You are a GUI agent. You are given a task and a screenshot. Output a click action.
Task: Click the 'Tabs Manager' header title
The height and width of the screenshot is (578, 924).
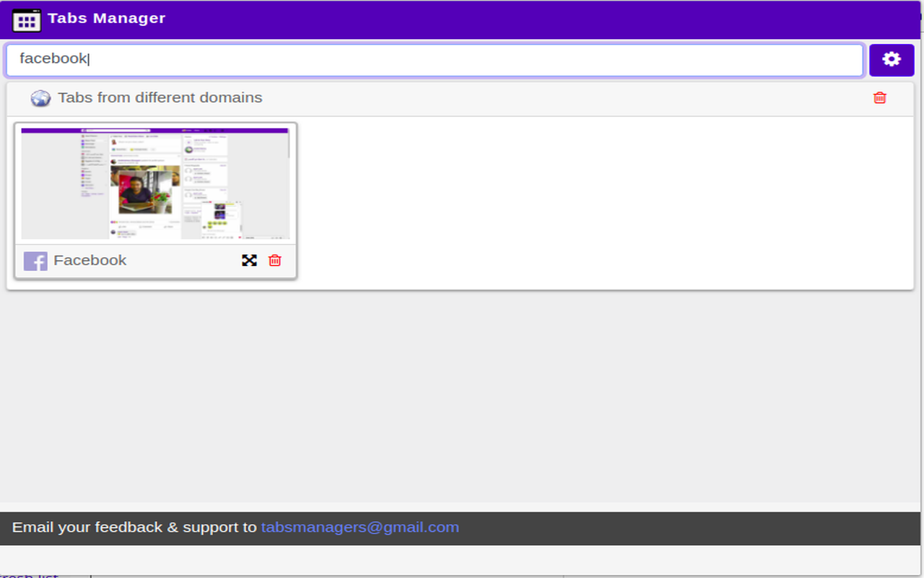tap(107, 19)
